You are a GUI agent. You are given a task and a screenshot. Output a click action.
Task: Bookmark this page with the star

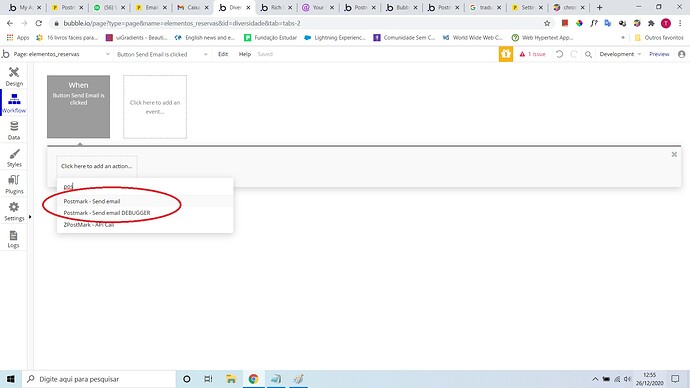pos(547,23)
